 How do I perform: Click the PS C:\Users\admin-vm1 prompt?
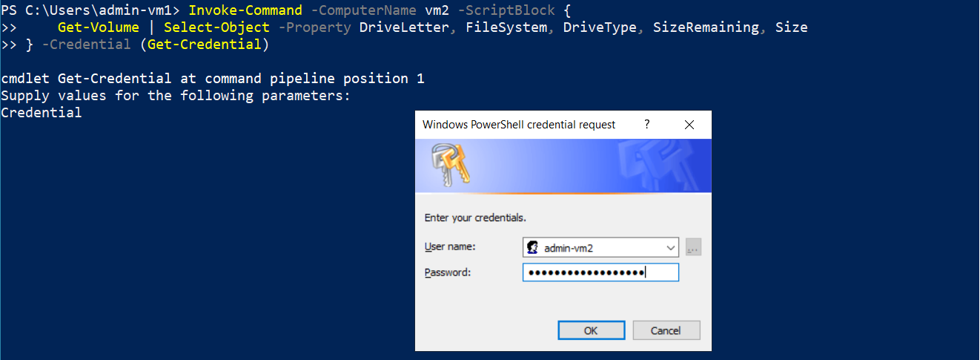pyautogui.click(x=90, y=10)
